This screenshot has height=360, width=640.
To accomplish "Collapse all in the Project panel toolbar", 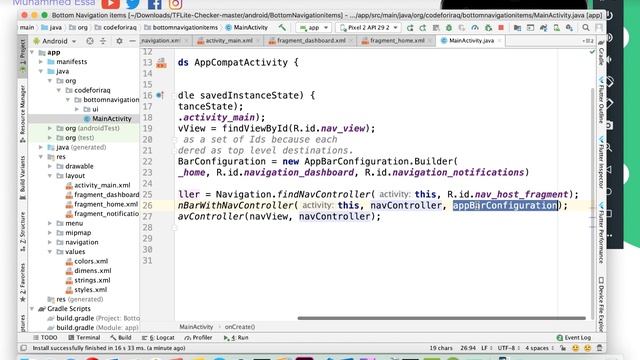I will (103, 41).
